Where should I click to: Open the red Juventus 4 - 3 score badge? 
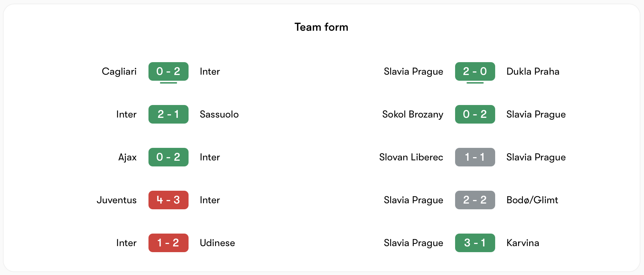point(168,200)
